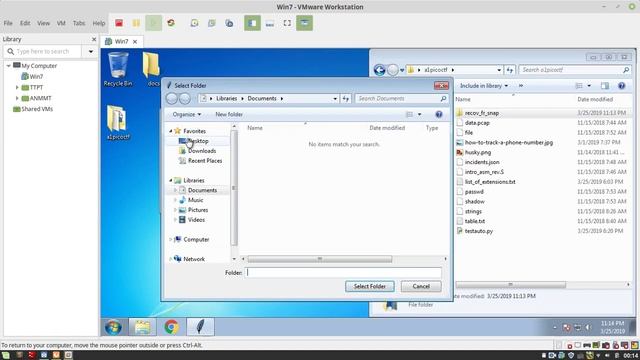The height and width of the screenshot is (360, 640).
Task: Collapse the My Computer tree node
Action: (8, 65)
